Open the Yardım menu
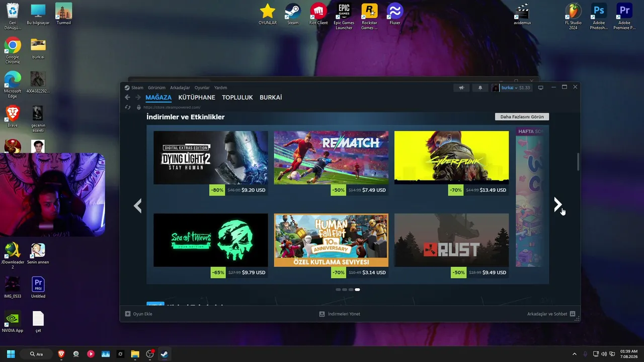The image size is (644, 362). 221,87
